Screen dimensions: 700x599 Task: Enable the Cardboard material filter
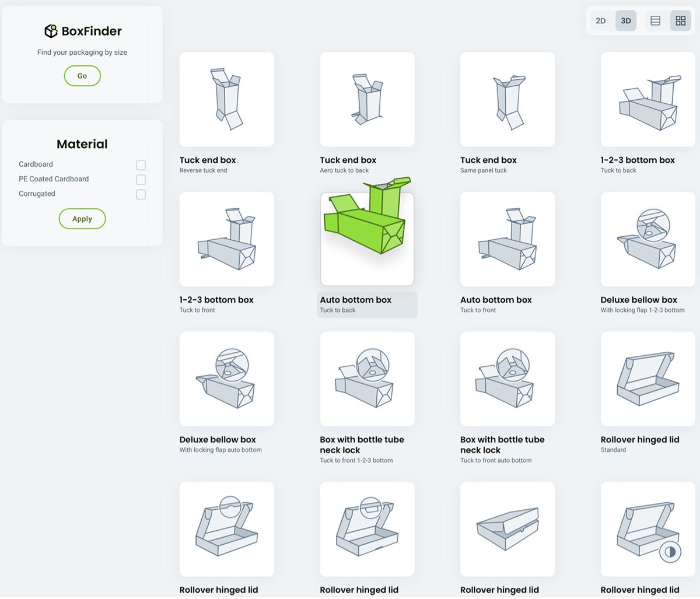point(141,165)
